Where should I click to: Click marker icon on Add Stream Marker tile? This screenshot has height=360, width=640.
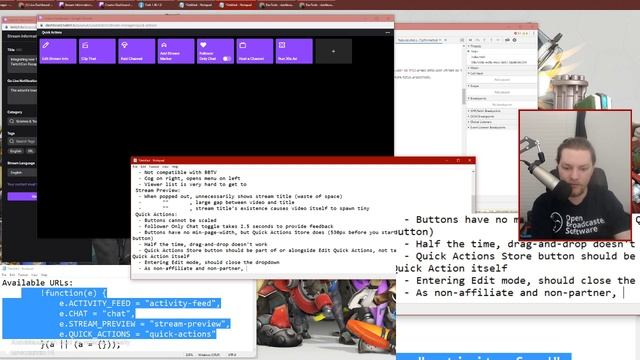tap(164, 45)
